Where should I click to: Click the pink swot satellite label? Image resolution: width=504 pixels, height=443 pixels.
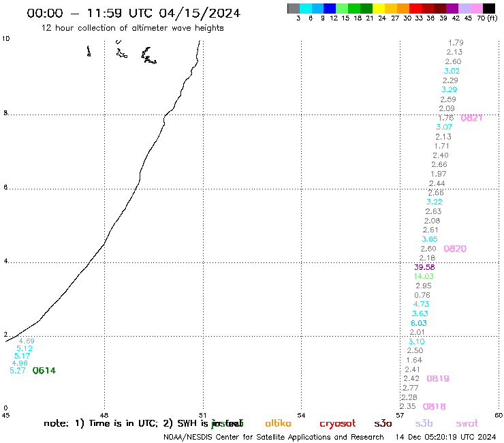[x=467, y=424]
